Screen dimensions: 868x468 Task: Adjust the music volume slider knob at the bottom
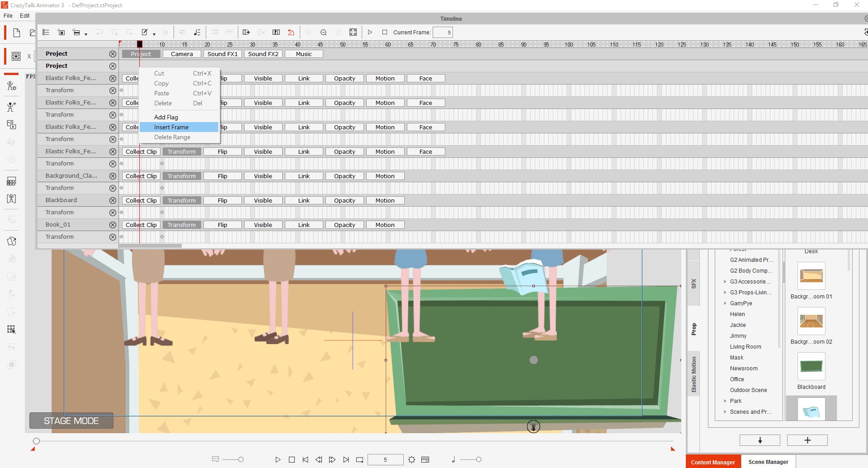pyautogui.click(x=478, y=460)
